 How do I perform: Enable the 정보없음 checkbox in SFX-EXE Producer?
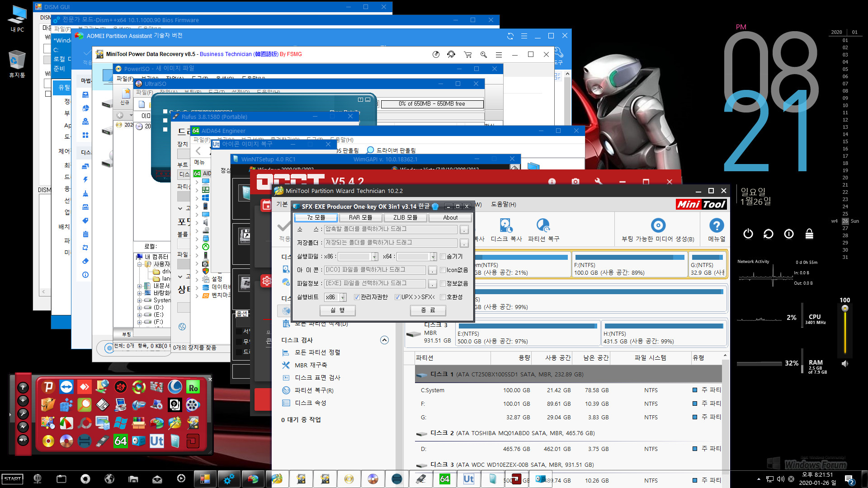coord(443,283)
